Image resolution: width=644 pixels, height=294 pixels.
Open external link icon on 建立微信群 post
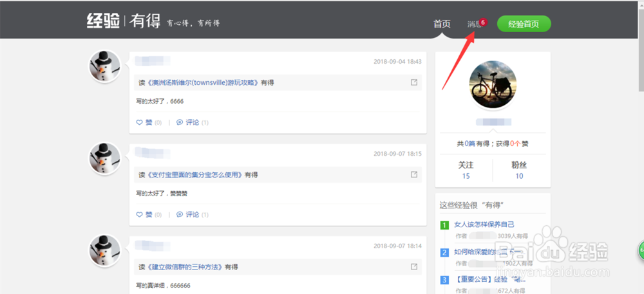pos(414,267)
